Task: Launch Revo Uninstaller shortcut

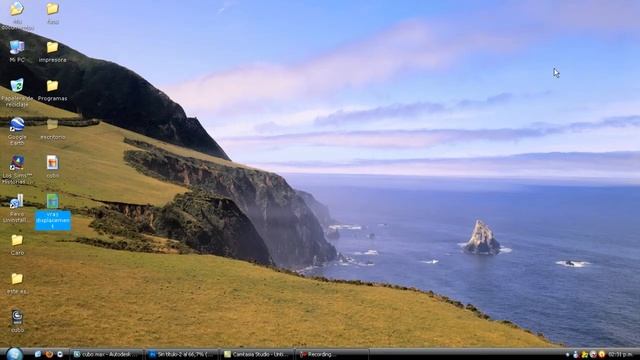Action: pos(17,208)
